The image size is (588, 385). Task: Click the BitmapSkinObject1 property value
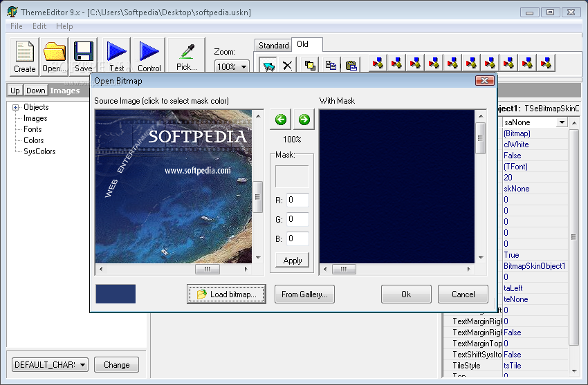click(x=534, y=266)
